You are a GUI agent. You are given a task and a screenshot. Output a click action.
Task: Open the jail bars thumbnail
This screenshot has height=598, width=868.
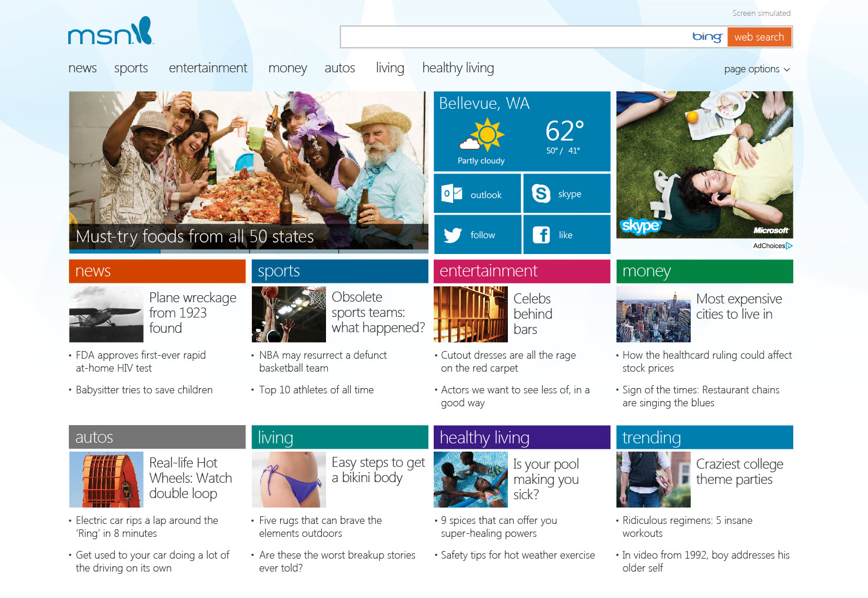pyautogui.click(x=471, y=314)
